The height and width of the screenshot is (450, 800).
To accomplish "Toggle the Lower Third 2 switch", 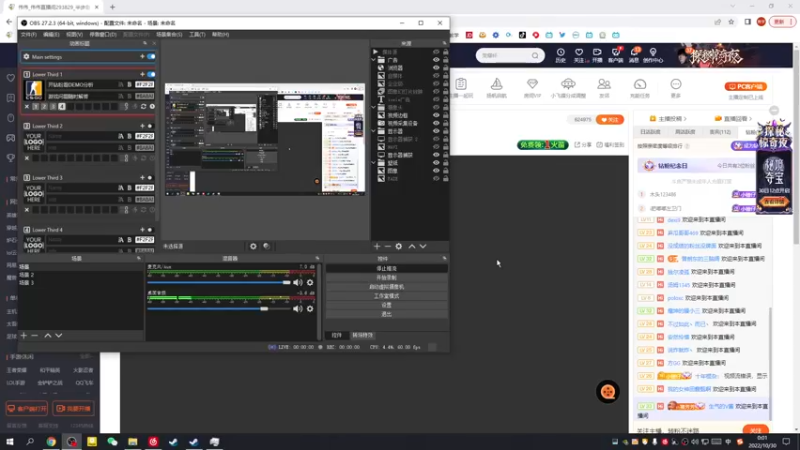I will pyautogui.click(x=150, y=126).
